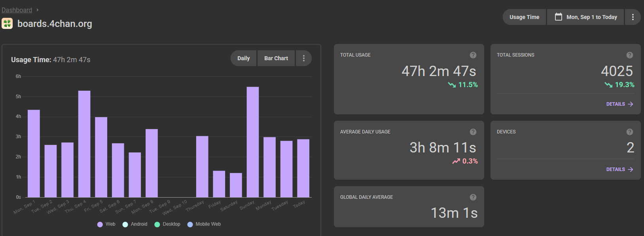Click the Today bar in chart

[x=303, y=168]
